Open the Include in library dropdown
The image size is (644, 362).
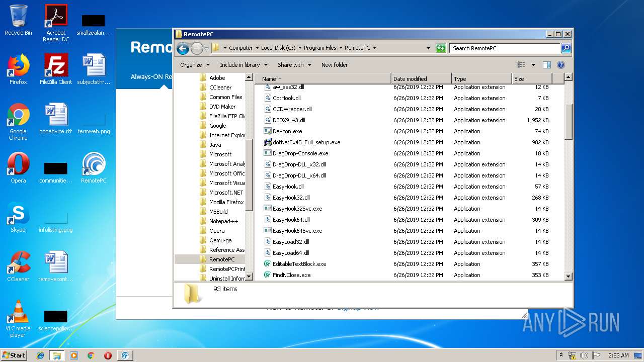[243, 65]
